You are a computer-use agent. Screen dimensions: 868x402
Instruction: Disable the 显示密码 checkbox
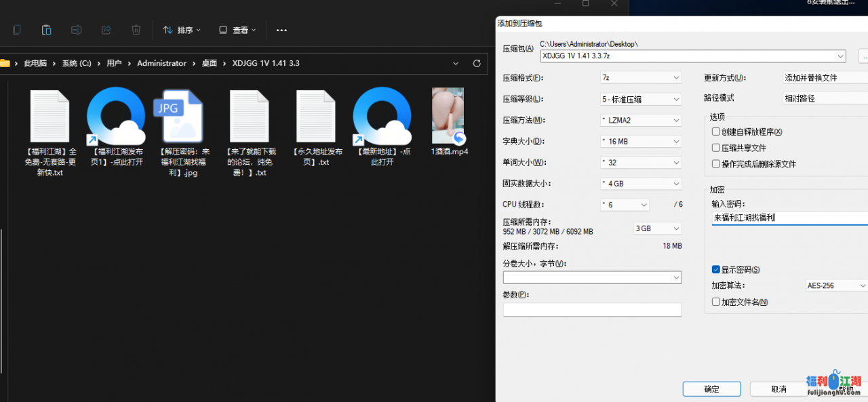click(x=715, y=269)
